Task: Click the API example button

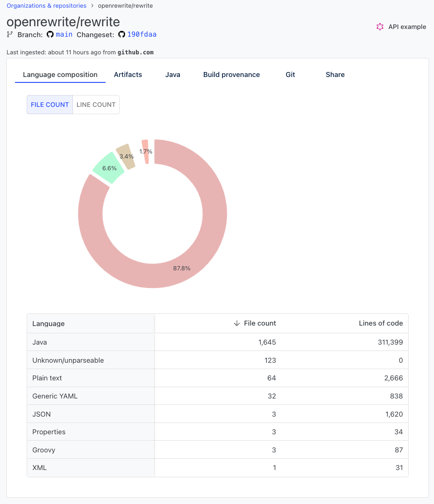Action: coord(401,27)
